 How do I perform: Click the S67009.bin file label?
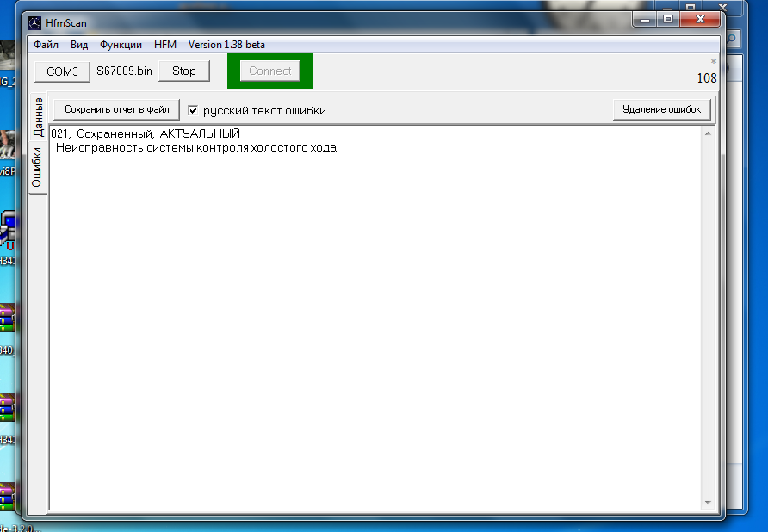[x=124, y=71]
